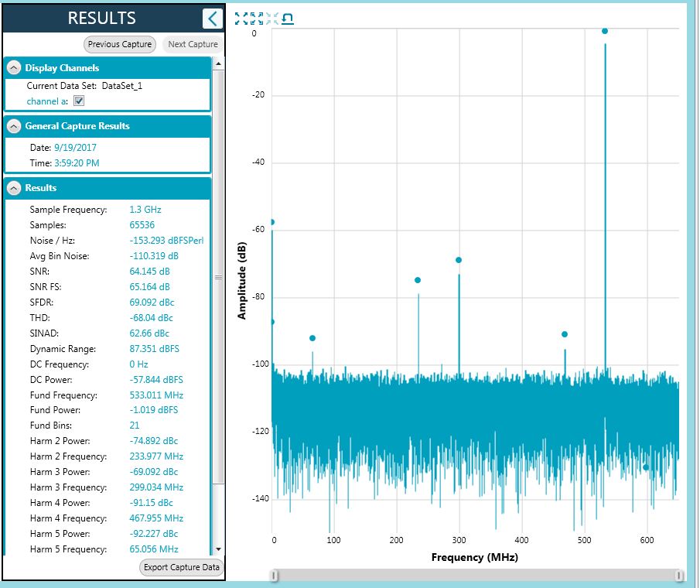Screen dimensions: 700x588
Task: Click the left handle of the frequency range slider
Action: pos(273,575)
